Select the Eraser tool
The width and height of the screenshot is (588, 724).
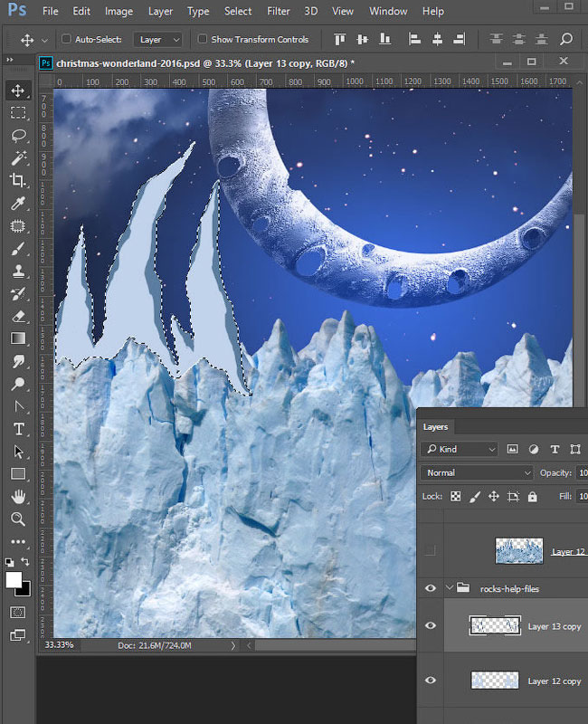pyautogui.click(x=18, y=316)
